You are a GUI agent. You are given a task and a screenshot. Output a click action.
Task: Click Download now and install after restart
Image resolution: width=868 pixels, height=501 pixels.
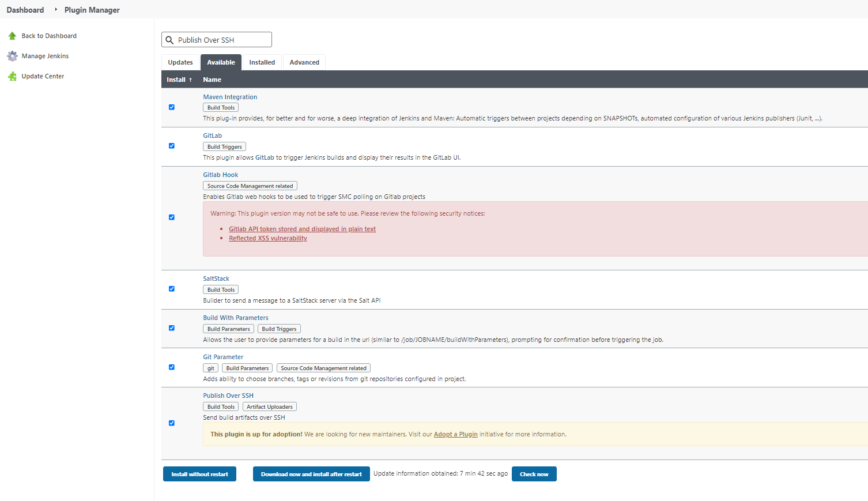click(311, 474)
